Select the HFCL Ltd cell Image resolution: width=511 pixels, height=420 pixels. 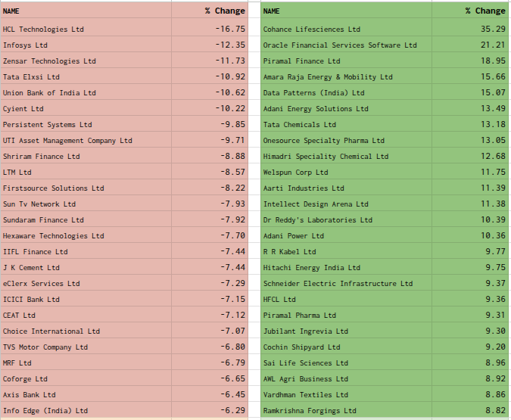click(347, 299)
